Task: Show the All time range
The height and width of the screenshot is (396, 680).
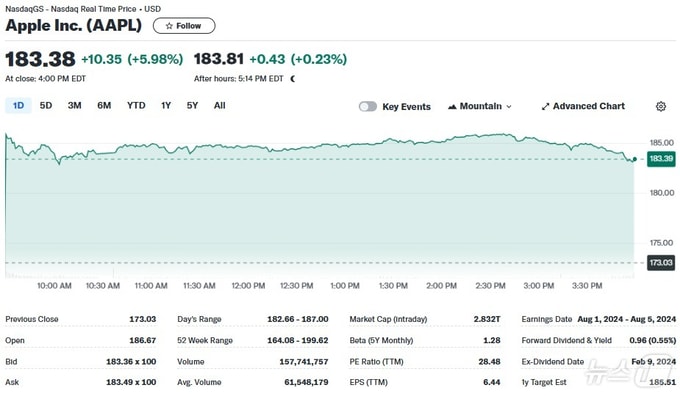Action: [219, 106]
